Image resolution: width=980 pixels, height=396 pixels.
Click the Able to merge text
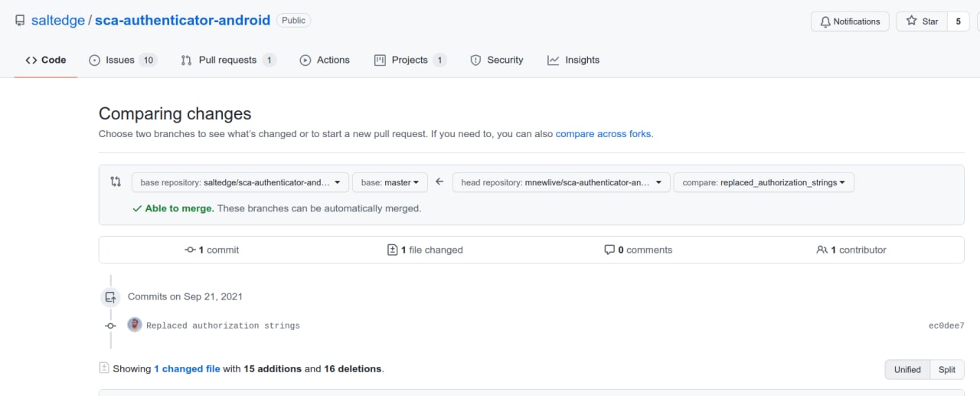180,208
